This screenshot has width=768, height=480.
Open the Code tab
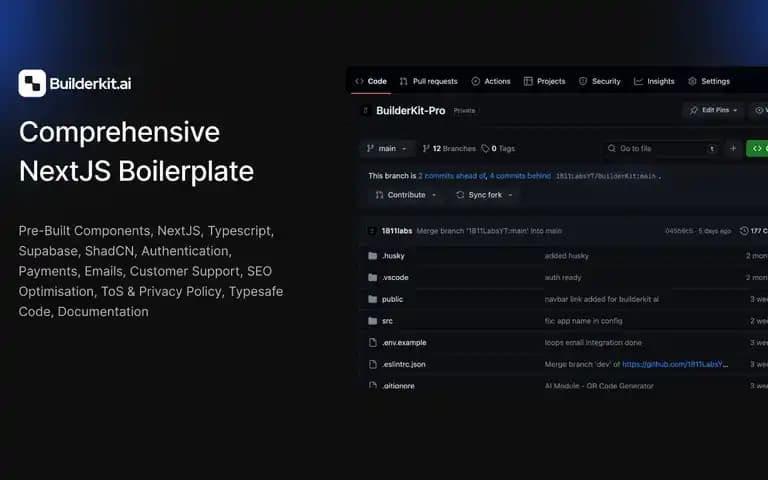tap(371, 81)
